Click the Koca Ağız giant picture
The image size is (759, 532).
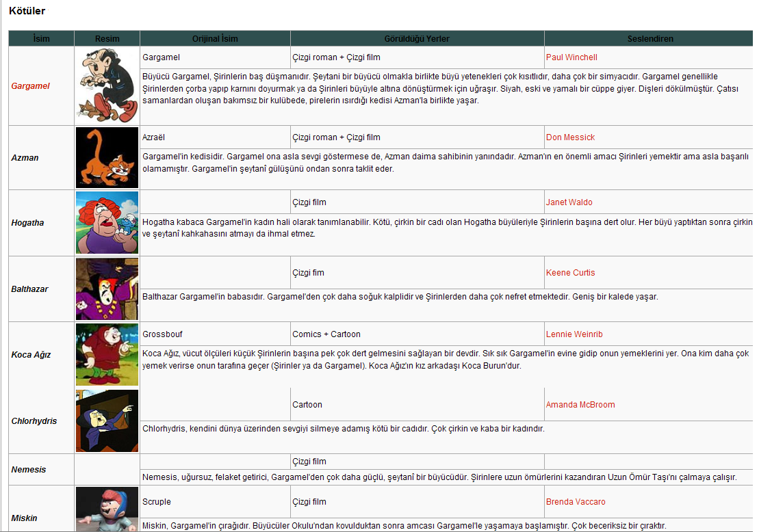[107, 354]
